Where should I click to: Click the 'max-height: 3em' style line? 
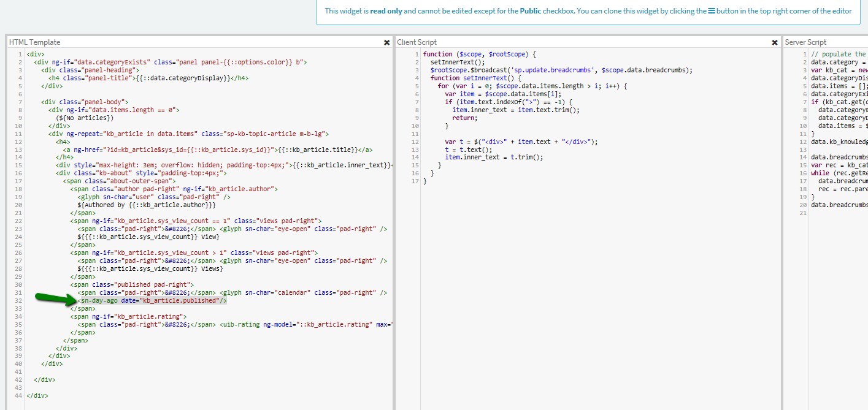pyautogui.click(x=224, y=165)
